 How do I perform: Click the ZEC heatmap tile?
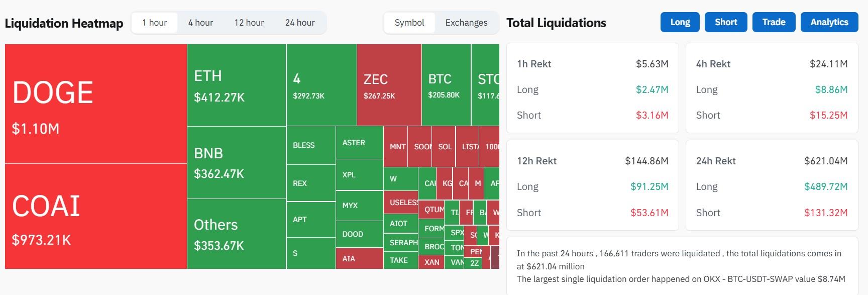(x=389, y=85)
